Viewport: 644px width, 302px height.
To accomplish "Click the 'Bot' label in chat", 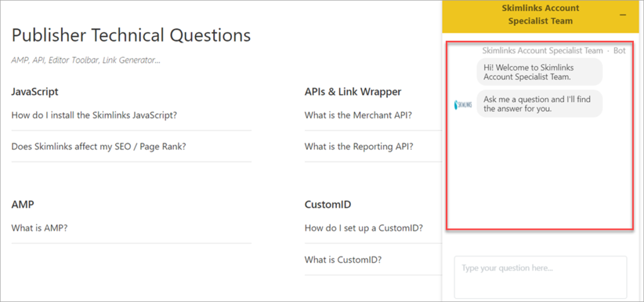I will 619,50.
